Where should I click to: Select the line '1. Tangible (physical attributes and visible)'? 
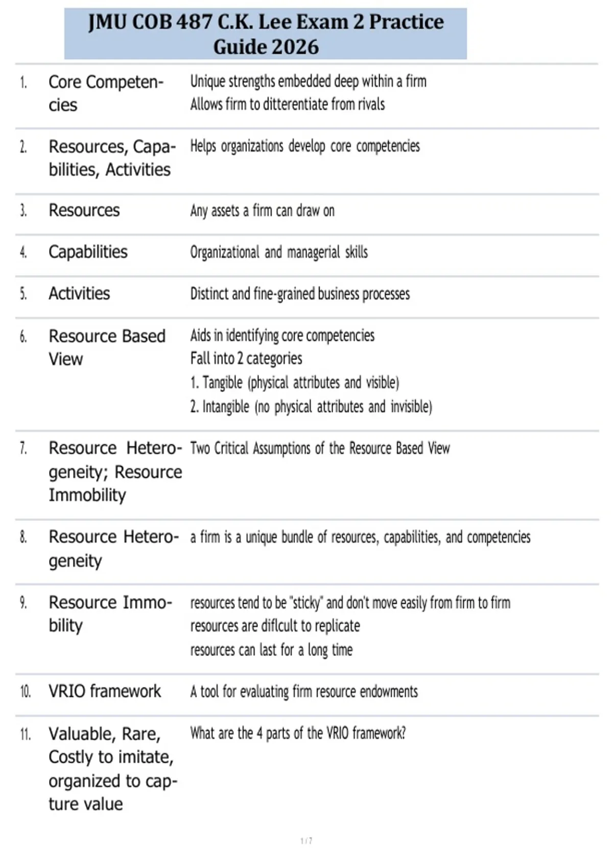coord(295,382)
